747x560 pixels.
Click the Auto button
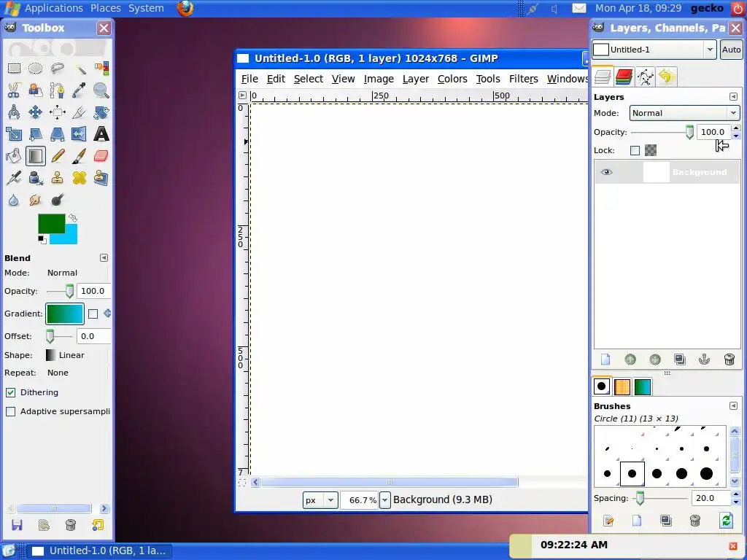pyautogui.click(x=731, y=50)
